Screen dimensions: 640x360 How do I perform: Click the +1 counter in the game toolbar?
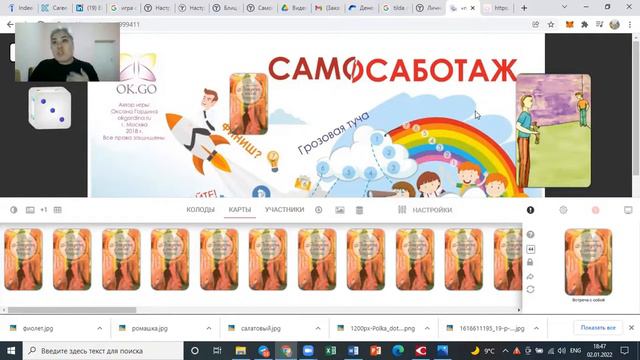coord(44,210)
